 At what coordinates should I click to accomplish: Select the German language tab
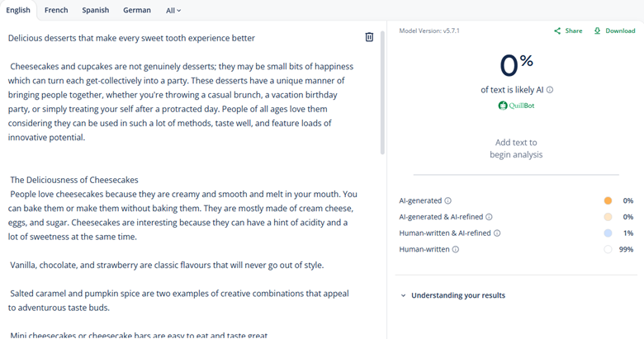137,11
